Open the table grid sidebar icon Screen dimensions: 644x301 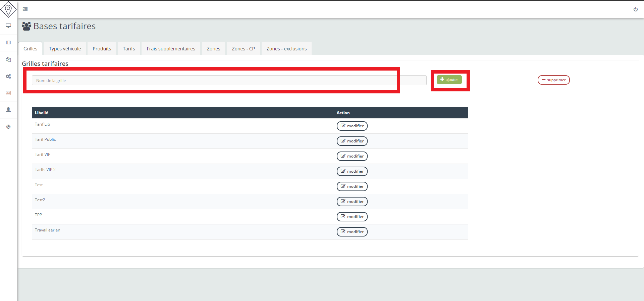pyautogui.click(x=8, y=43)
